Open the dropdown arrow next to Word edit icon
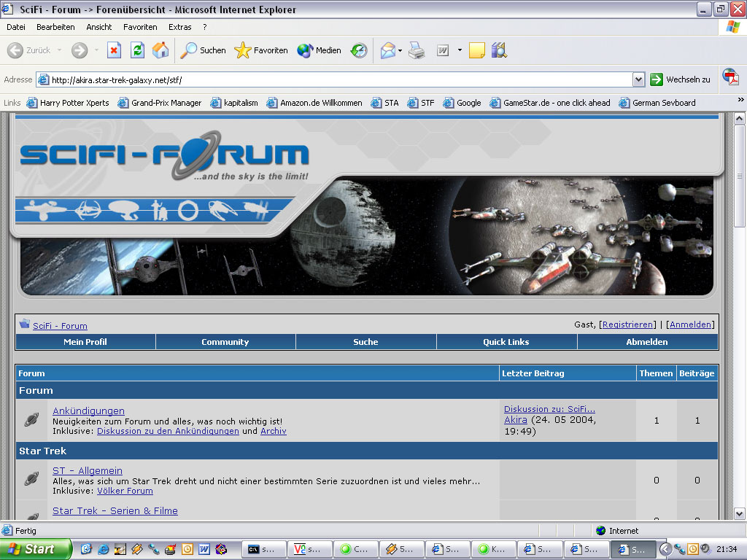 pos(460,50)
